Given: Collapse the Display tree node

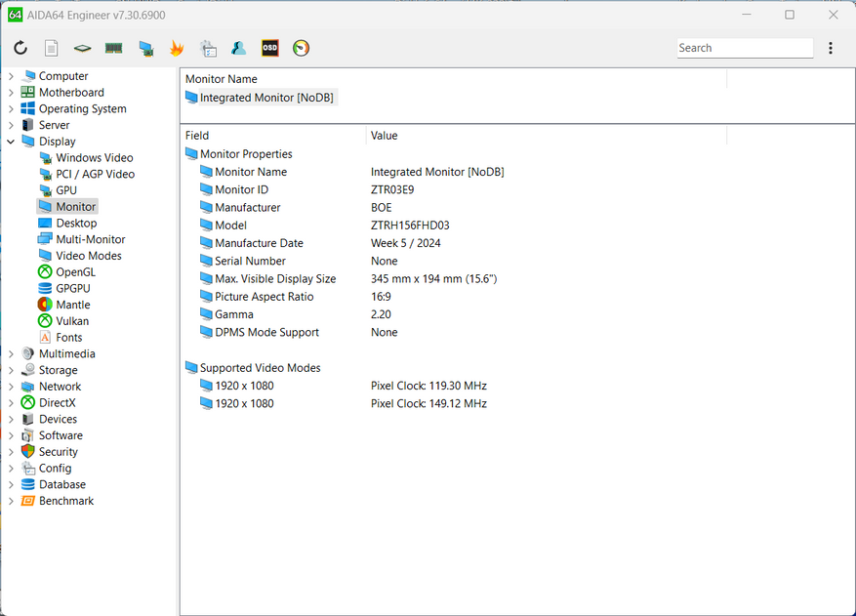Looking at the screenshot, I should click(x=11, y=142).
